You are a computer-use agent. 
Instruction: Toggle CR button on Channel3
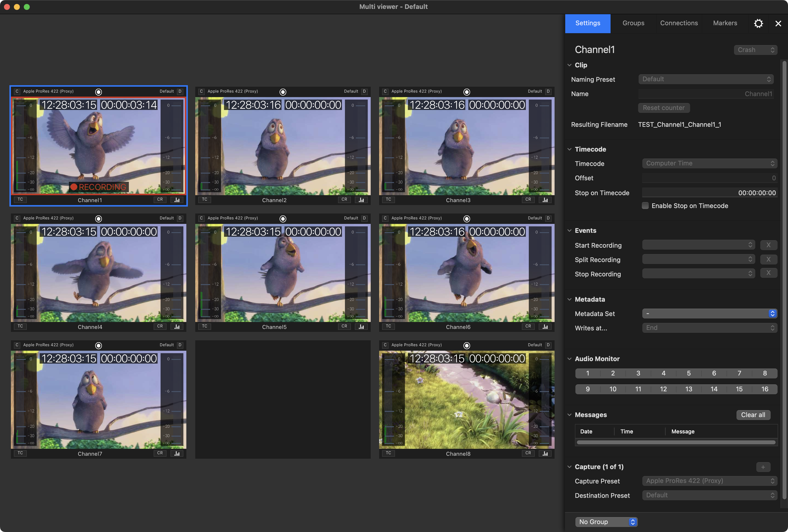pos(528,199)
